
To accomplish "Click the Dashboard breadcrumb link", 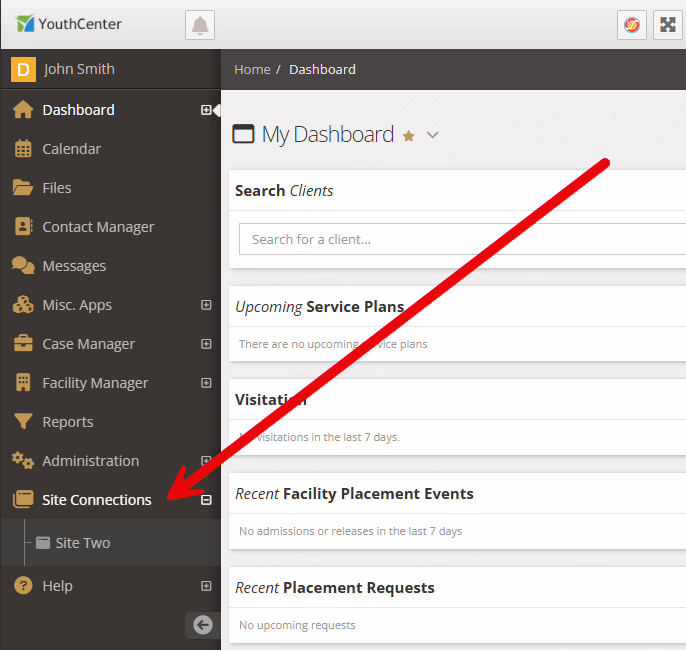I will point(322,70).
